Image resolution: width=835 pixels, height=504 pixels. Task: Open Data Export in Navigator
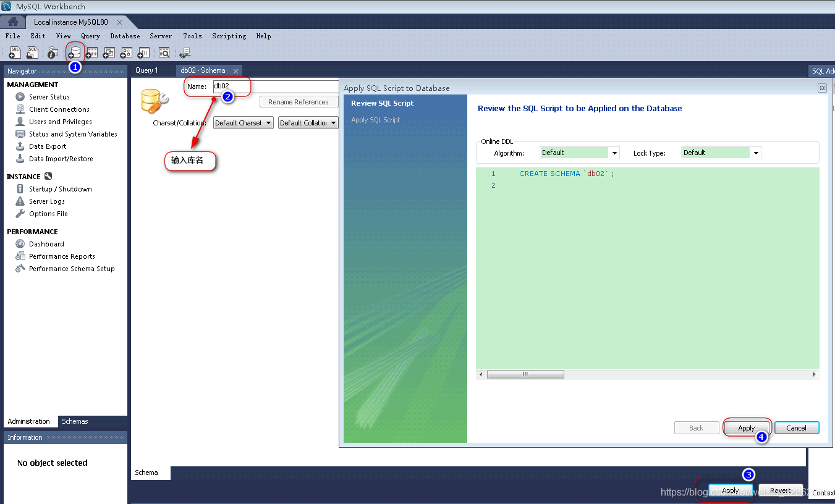[x=47, y=146]
